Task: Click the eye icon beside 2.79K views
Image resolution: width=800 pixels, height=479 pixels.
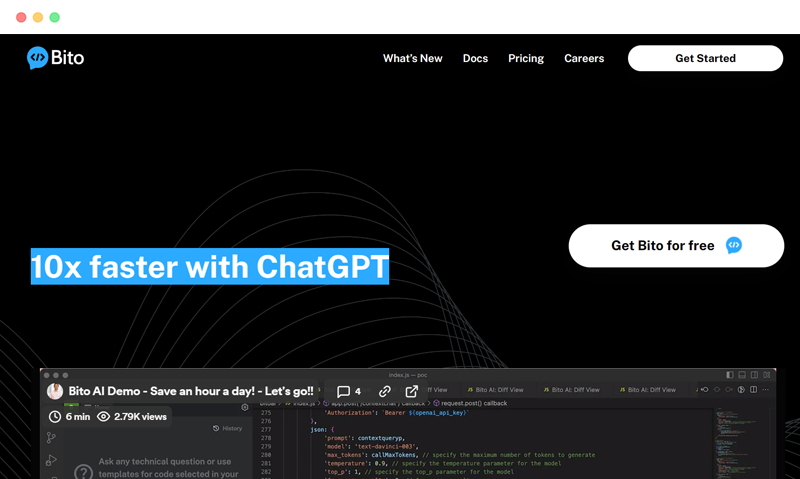Action: tap(103, 417)
